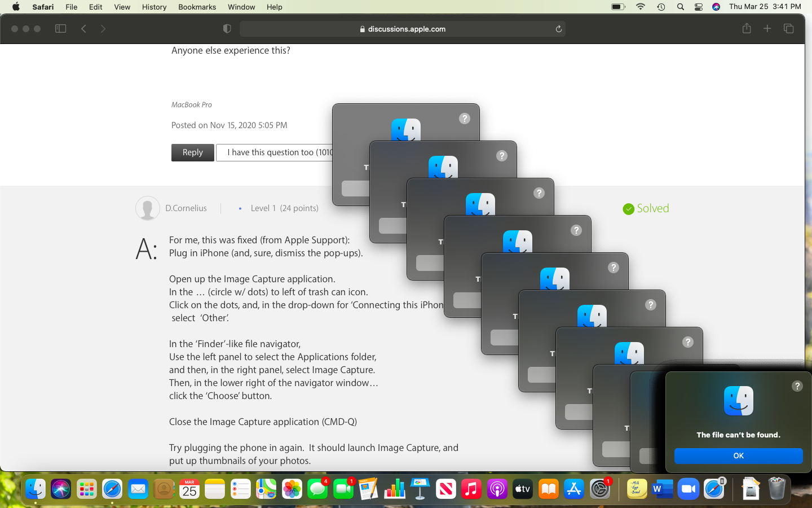This screenshot has height=508, width=812.
Task: Click the green Solved label
Action: click(x=646, y=208)
